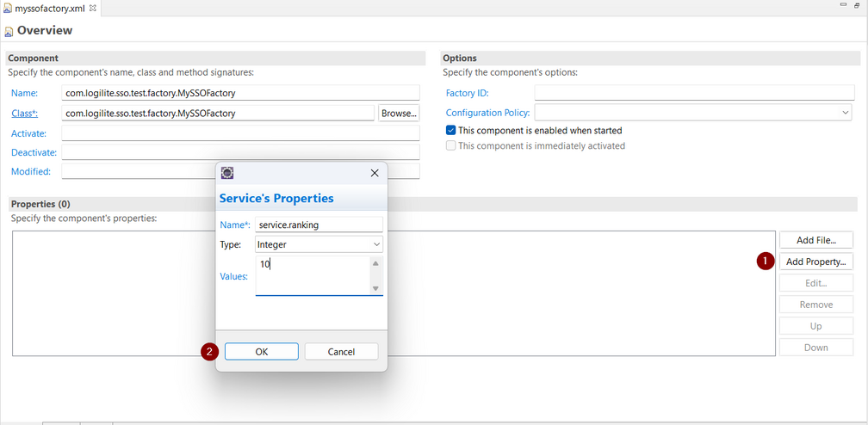Close the Service's Properties dialog with X

375,173
